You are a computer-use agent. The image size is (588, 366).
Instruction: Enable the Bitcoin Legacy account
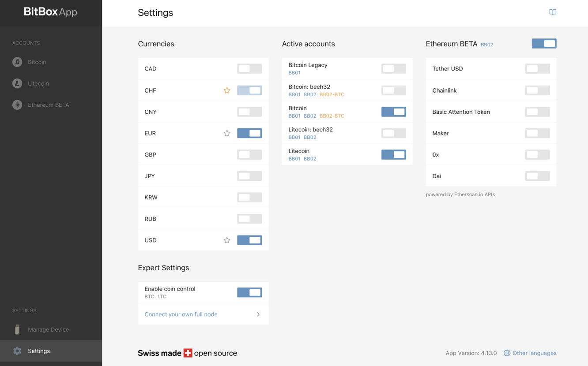coord(394,69)
